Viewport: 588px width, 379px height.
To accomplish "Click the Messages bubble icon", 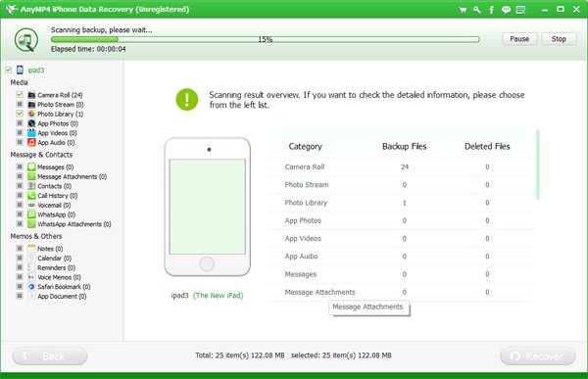I will tap(31, 166).
